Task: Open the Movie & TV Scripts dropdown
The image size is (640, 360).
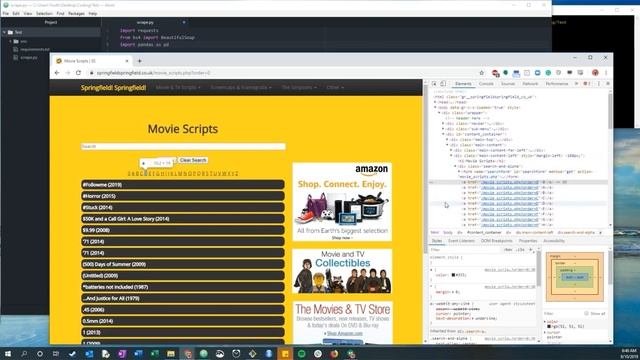Action: (178, 87)
